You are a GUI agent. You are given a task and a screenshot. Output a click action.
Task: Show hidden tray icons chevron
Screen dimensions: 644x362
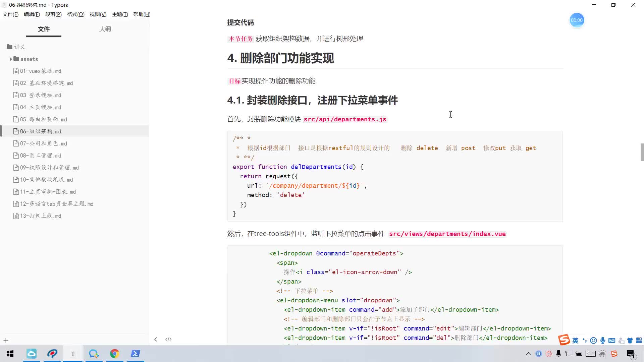tap(529, 354)
